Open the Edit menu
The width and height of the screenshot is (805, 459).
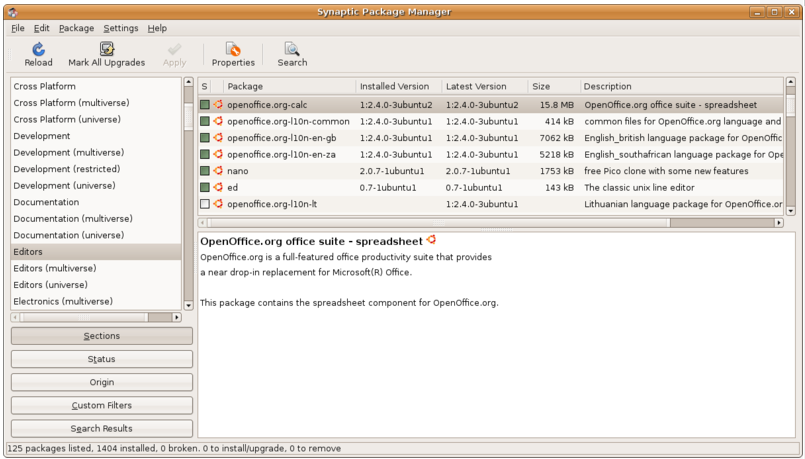(42, 28)
